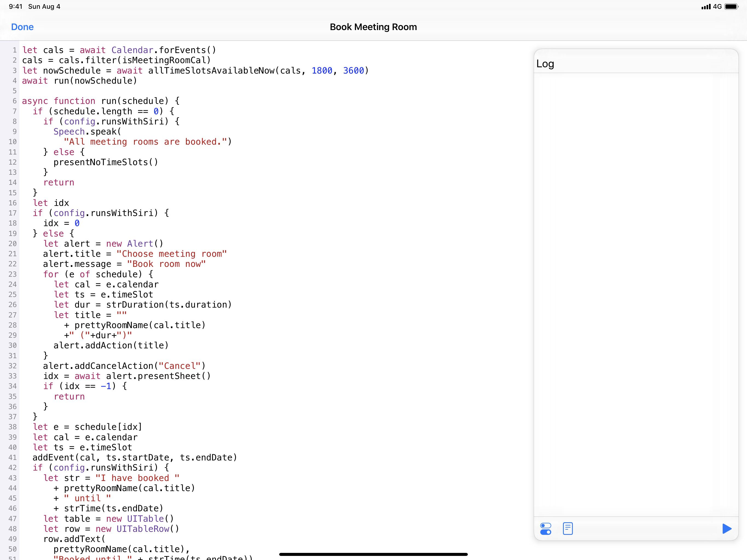Tap line number 33 in the gutter
The image size is (747, 560).
[x=13, y=376]
